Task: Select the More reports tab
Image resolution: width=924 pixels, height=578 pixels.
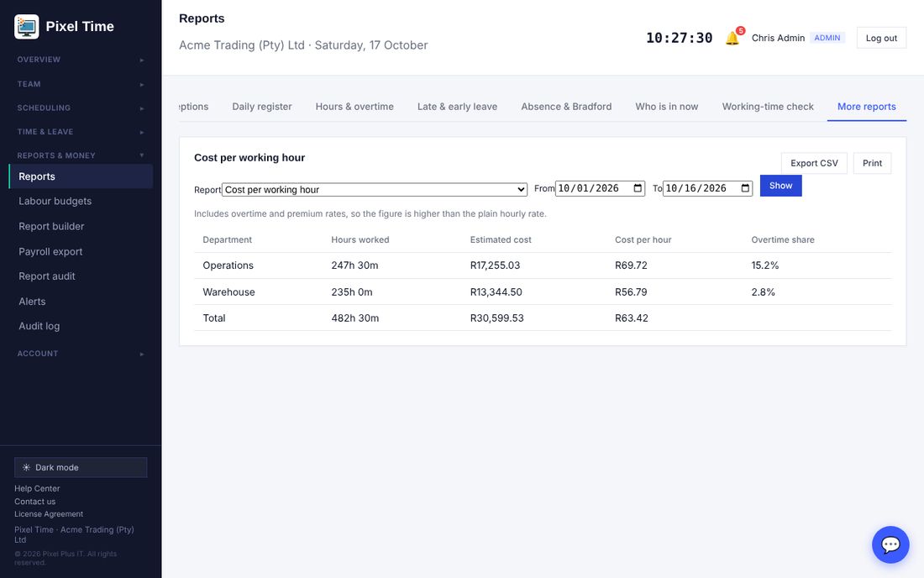Action: click(867, 107)
